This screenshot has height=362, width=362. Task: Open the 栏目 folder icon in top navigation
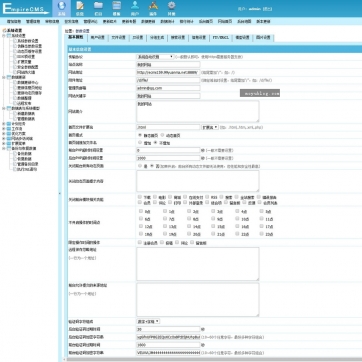[98, 5]
